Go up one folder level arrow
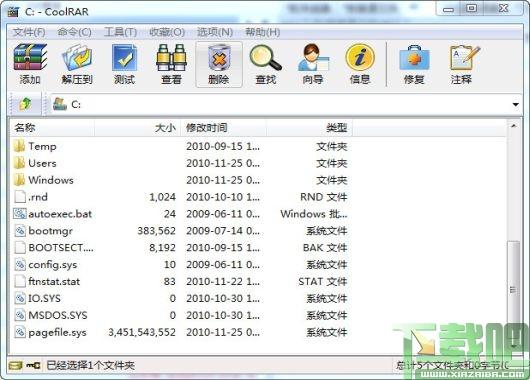The image size is (530, 380). (25, 104)
